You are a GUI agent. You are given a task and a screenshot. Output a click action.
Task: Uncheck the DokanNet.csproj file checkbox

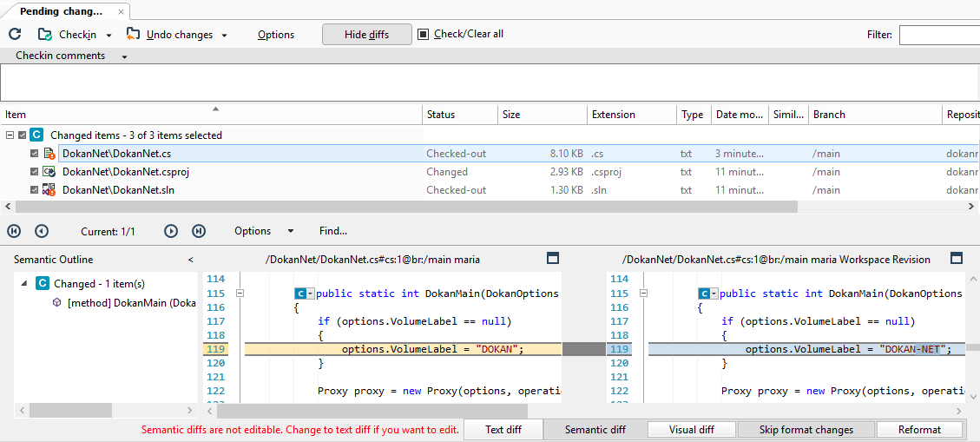(35, 171)
